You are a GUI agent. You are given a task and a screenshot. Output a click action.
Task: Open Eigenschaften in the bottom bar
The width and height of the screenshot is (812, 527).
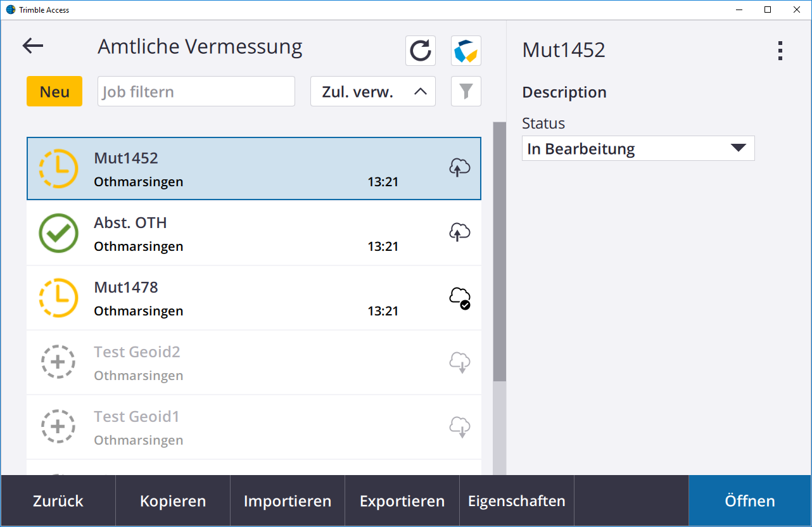(x=517, y=501)
